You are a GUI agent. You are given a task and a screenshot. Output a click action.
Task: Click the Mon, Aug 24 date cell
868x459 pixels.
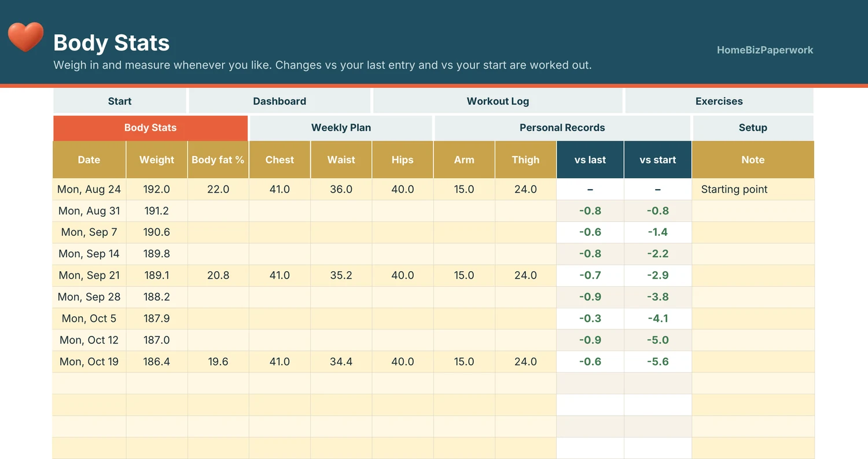pos(89,189)
